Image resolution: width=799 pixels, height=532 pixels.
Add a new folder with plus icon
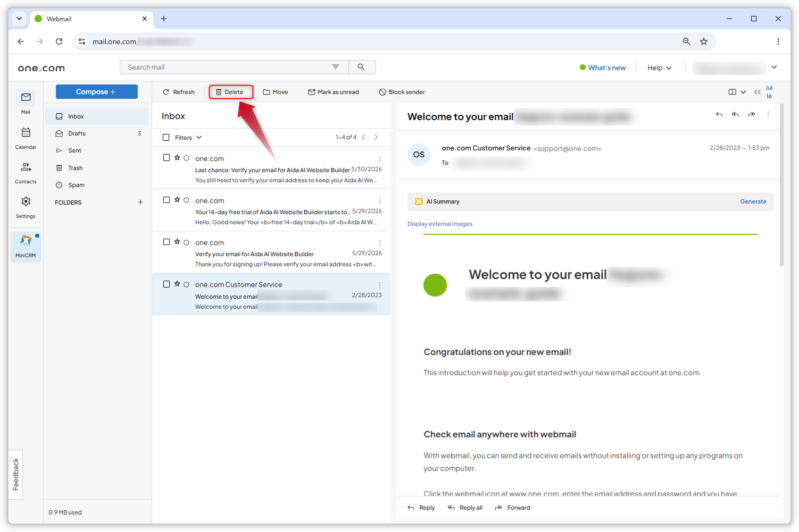point(140,202)
